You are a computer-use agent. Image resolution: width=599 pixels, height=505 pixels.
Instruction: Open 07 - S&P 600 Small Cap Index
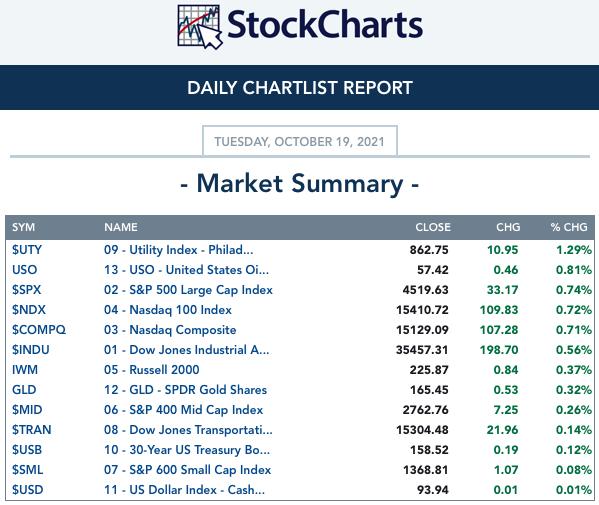188,470
